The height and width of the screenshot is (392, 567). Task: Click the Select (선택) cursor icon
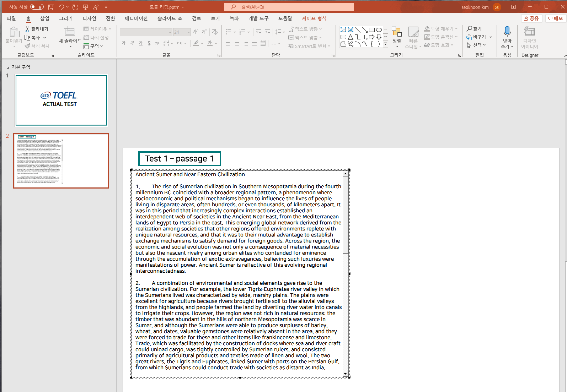(x=469, y=45)
